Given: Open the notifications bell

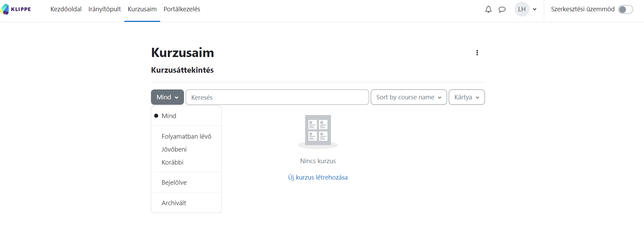Looking at the screenshot, I should [488, 9].
